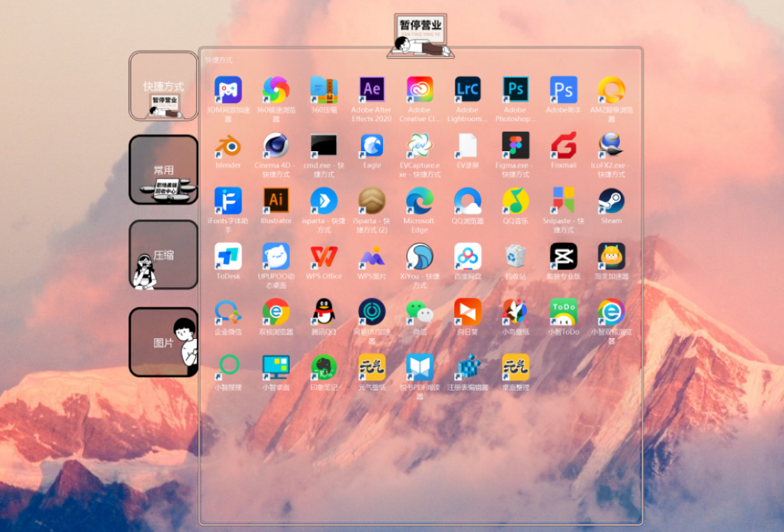784x532 pixels.
Task: Open 双核浏览器 icon
Action: click(276, 311)
